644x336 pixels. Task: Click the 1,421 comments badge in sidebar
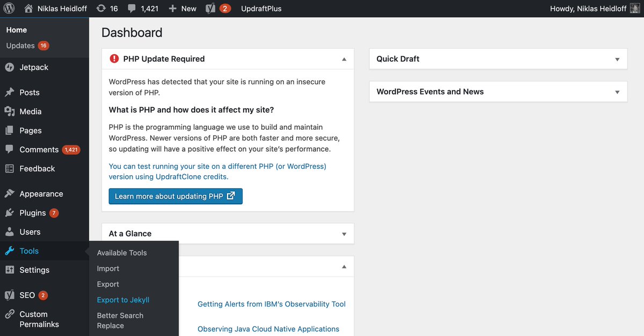pos(71,150)
